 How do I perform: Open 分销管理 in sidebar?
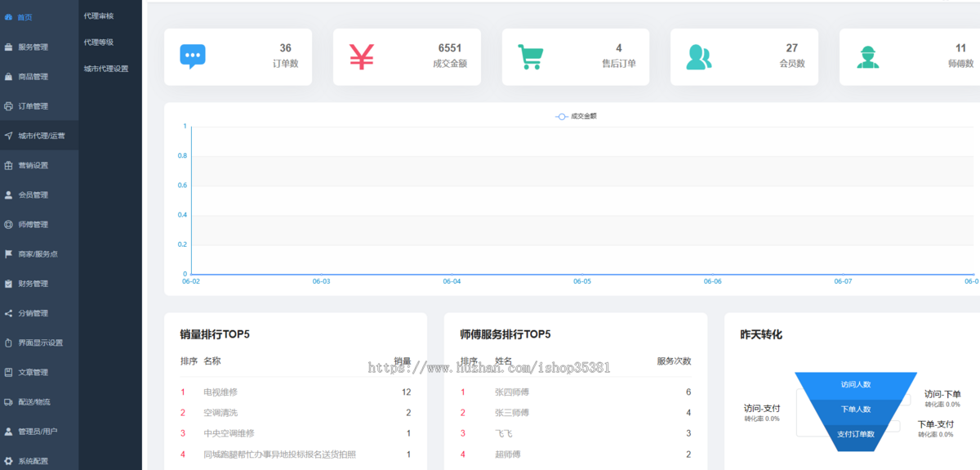click(39, 313)
